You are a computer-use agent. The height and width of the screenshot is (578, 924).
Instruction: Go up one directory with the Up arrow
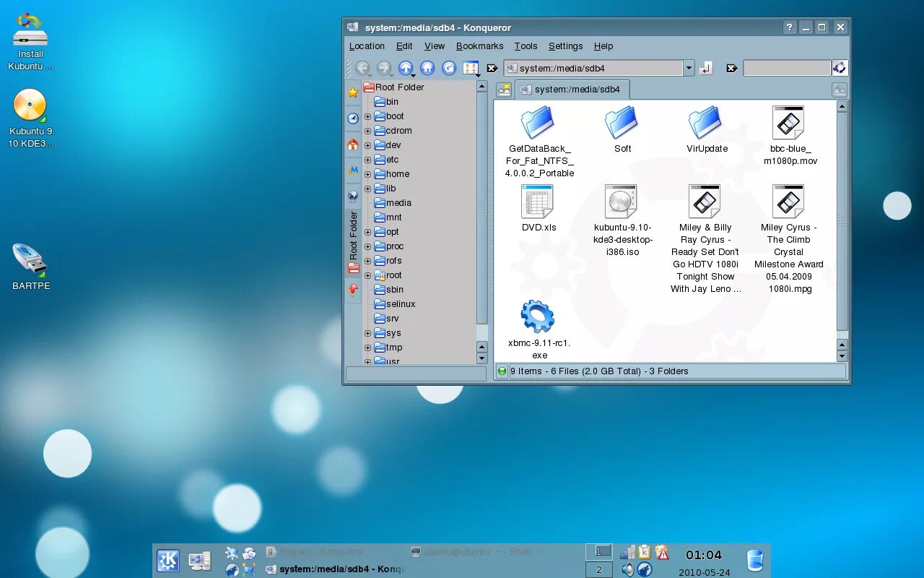406,68
